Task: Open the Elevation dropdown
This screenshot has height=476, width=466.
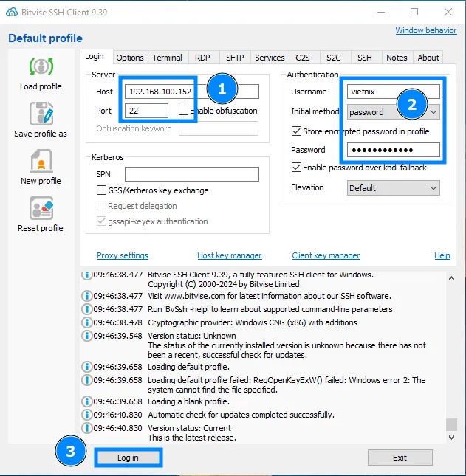Action: click(x=394, y=188)
